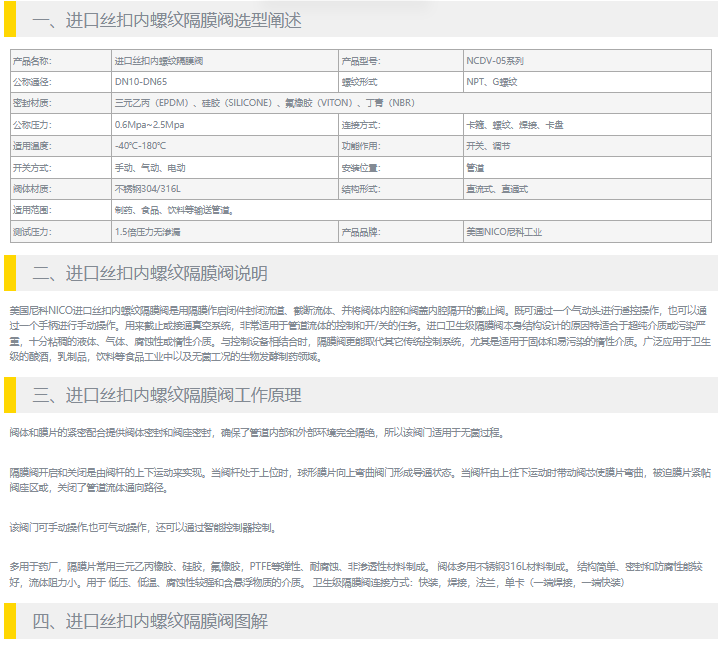Click the 美国NICO尼科工业 brand cell
Image resolution: width=722 pixels, height=648 pixels.
click(504, 232)
